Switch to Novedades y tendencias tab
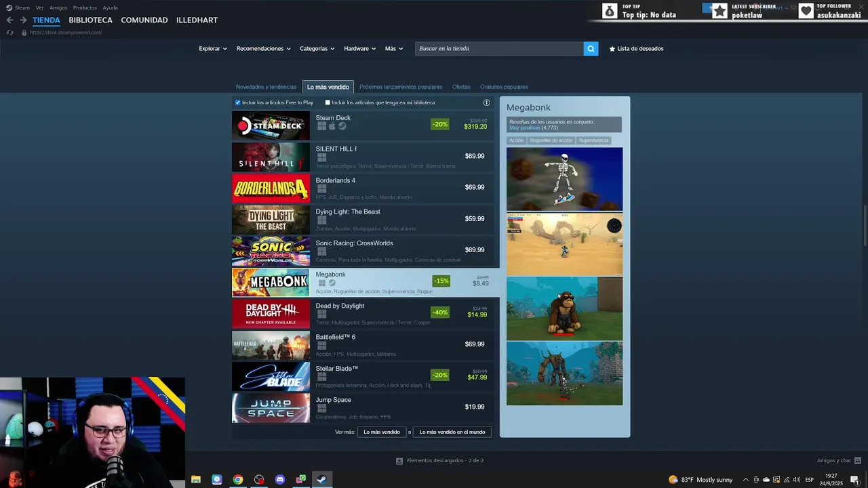Screen dimensions: 868x488 [266, 87]
